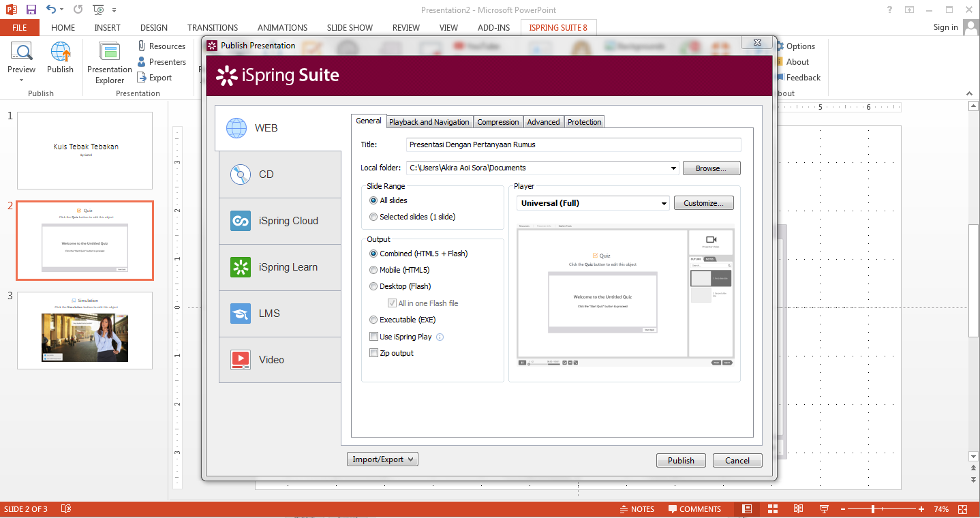This screenshot has width=980, height=518.
Task: Select the WEB globe publish destination
Action: pyautogui.click(x=236, y=128)
